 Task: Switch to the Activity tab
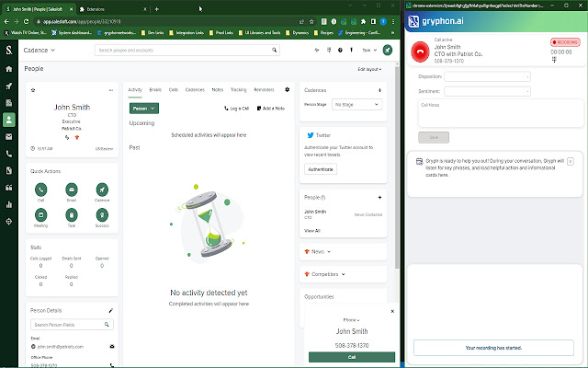coord(135,90)
